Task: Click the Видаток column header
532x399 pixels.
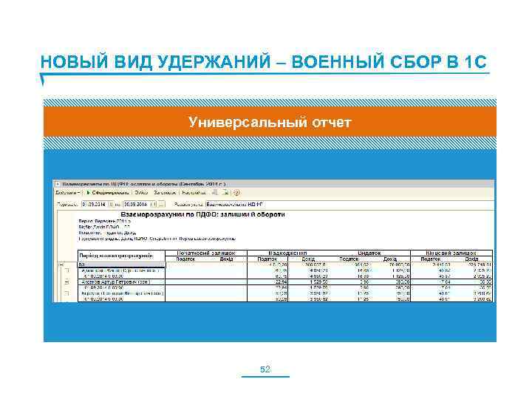Action: pos(369,253)
